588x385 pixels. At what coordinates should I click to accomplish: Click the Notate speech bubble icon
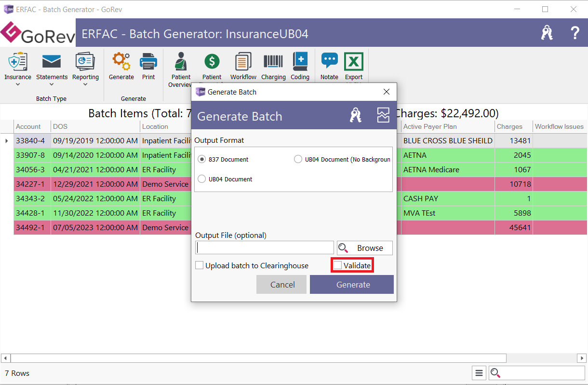tap(330, 60)
